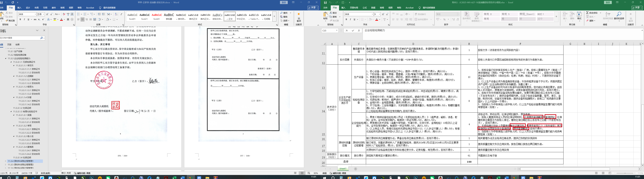
Task: Apply subscript formatting in Word
Action: (39, 20)
